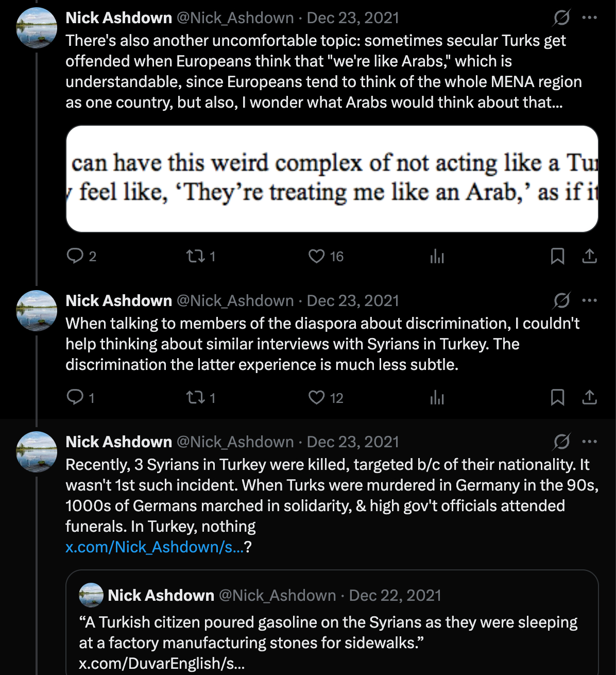Repost the diaspora discrimination tweet

[x=196, y=397]
